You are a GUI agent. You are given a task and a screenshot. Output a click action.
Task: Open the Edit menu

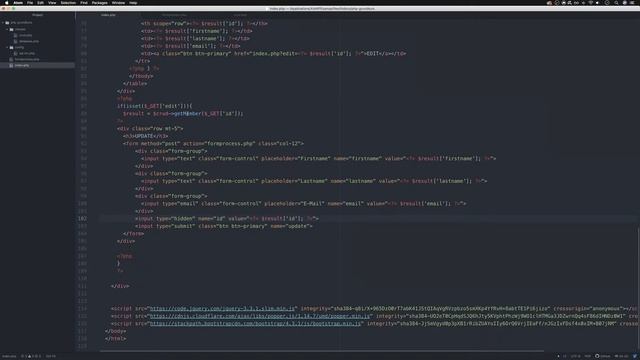pos(40,3)
